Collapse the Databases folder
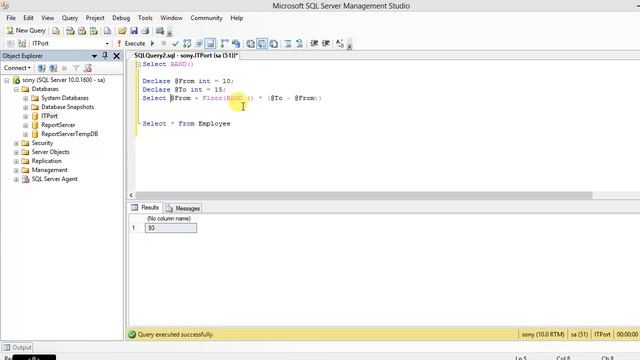 16,89
